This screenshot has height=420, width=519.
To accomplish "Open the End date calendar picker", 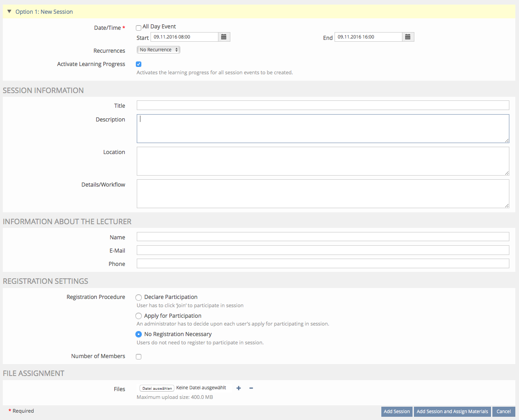I will 408,37.
